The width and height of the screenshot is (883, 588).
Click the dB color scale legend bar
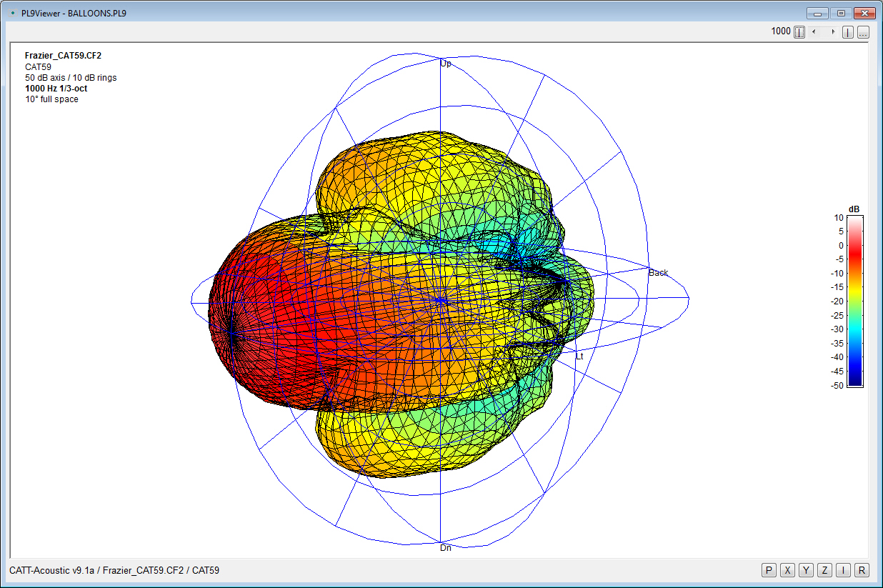[x=854, y=301]
